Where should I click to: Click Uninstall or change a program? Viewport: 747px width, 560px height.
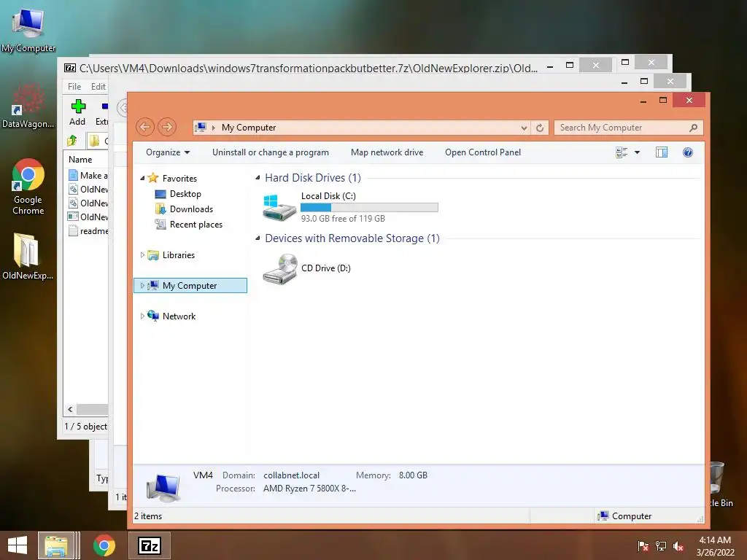(271, 152)
